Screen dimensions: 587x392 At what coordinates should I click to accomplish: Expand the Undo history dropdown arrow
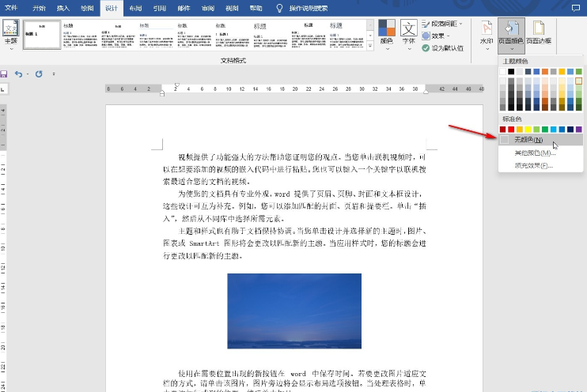(x=28, y=74)
